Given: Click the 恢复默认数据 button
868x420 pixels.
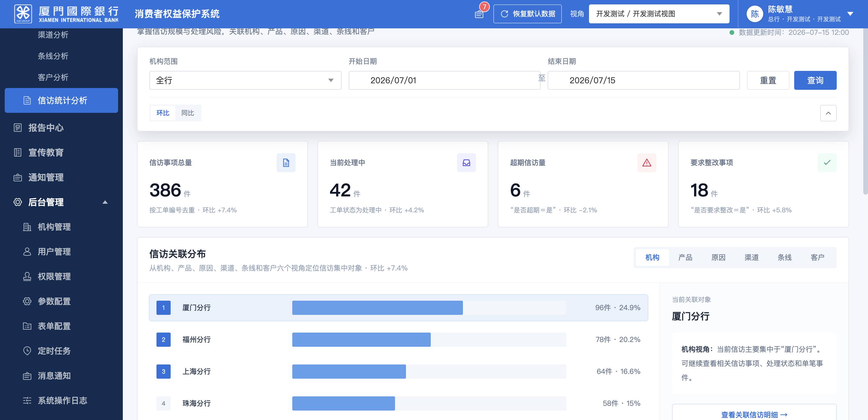Looking at the screenshot, I should coord(527,14).
